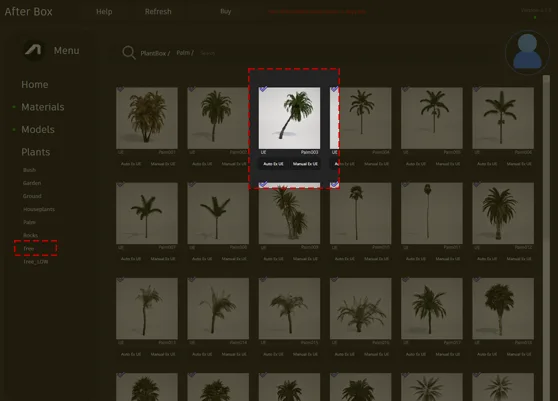Select the Garden plant category
Image resolution: width=558 pixels, height=401 pixels.
pyautogui.click(x=32, y=183)
